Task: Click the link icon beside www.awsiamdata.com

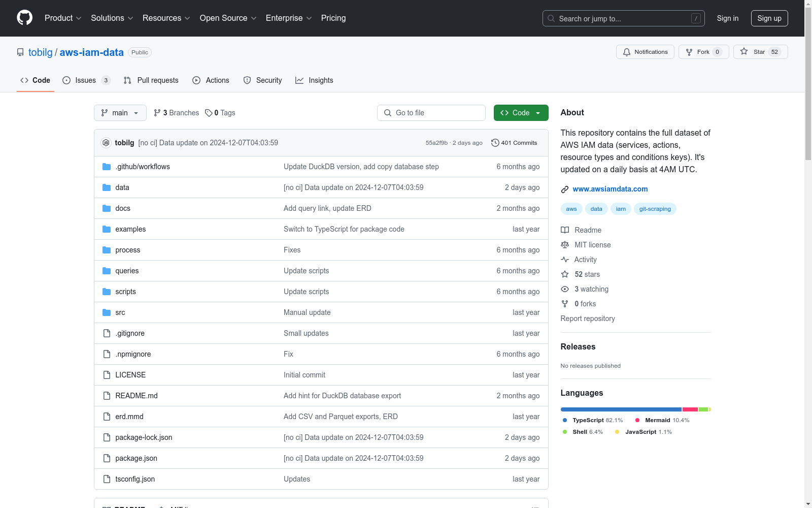Action: click(565, 189)
